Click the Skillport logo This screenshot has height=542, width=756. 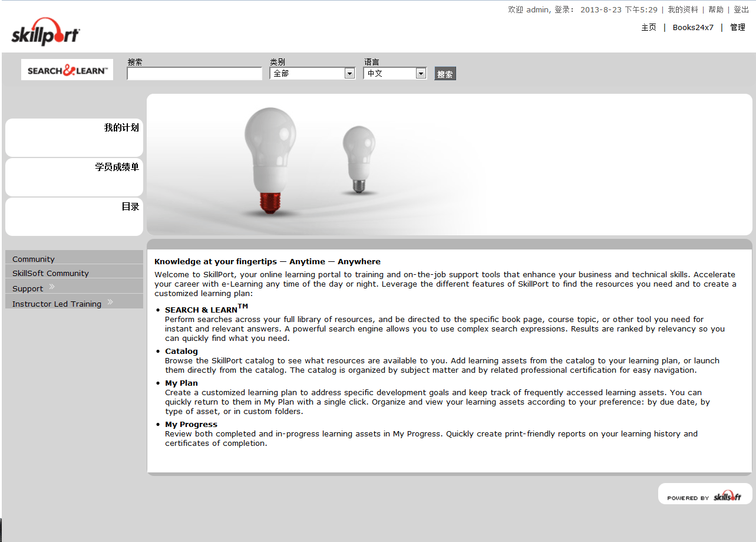click(x=45, y=32)
